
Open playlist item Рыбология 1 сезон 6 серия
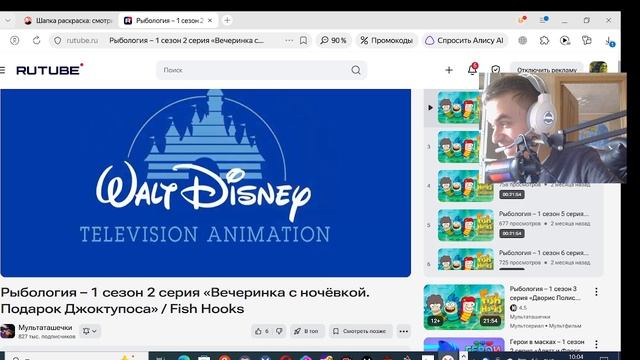[543, 253]
